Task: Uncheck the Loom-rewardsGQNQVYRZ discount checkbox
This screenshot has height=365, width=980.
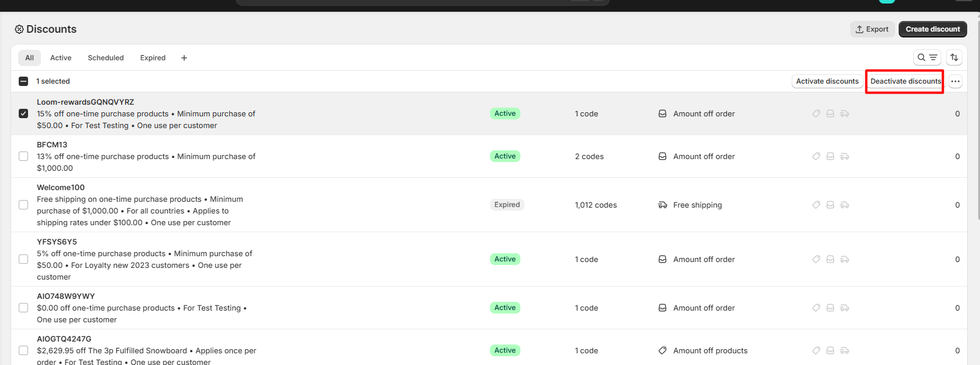Action: 23,113
